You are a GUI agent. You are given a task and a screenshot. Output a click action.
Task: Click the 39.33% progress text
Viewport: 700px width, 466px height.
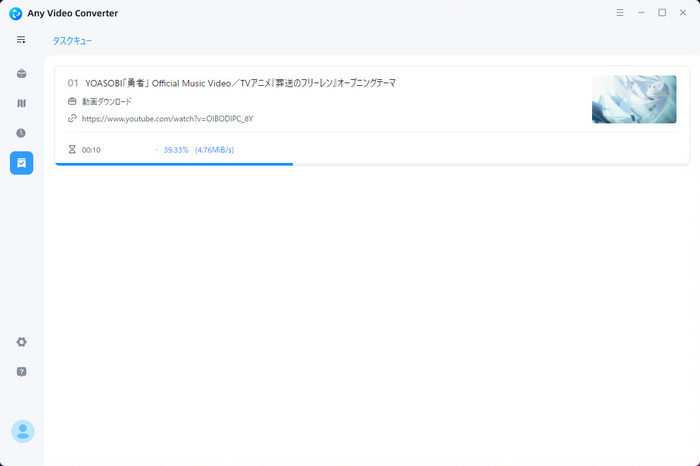176,150
